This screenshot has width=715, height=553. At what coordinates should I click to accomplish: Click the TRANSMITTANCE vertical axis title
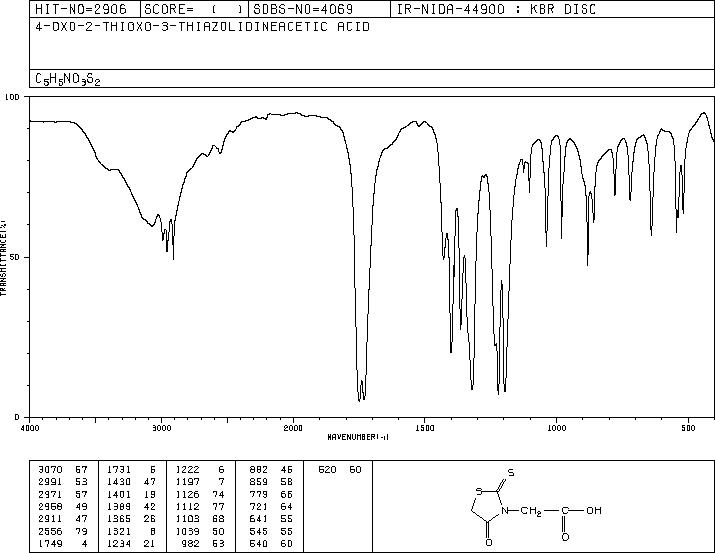[4, 258]
